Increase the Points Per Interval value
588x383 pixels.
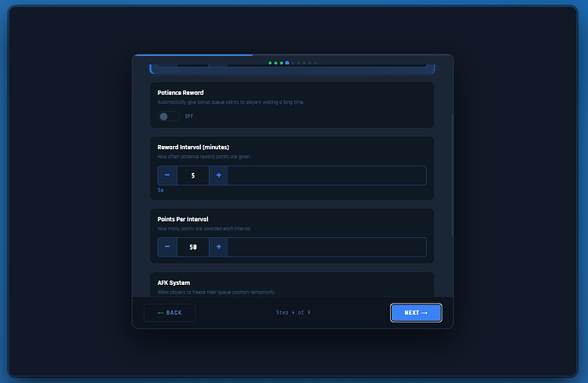(219, 247)
